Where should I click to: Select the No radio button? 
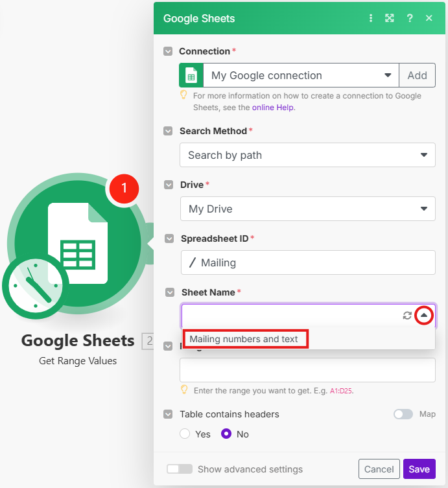tap(226, 434)
